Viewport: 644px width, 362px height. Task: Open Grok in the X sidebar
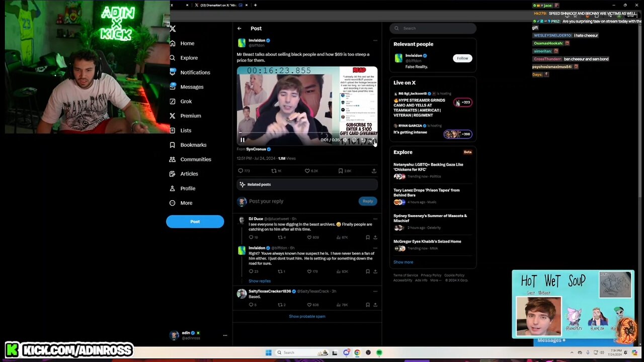[x=181, y=102]
